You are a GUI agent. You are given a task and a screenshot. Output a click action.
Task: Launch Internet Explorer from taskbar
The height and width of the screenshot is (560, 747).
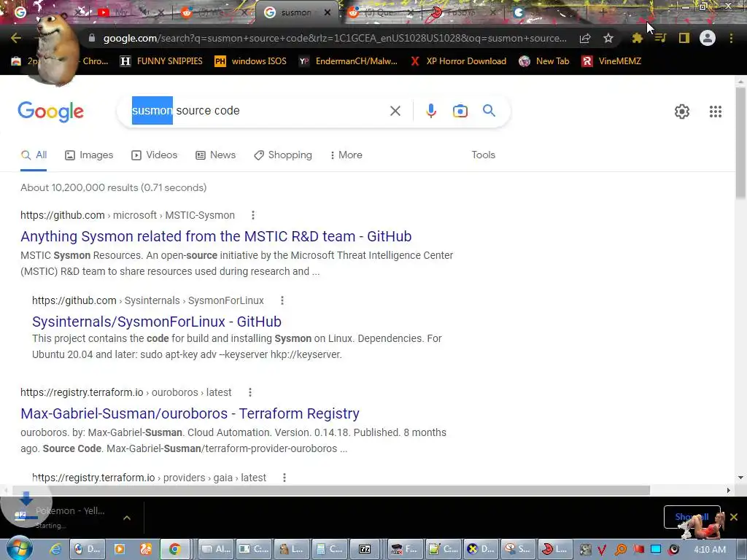coord(55,549)
